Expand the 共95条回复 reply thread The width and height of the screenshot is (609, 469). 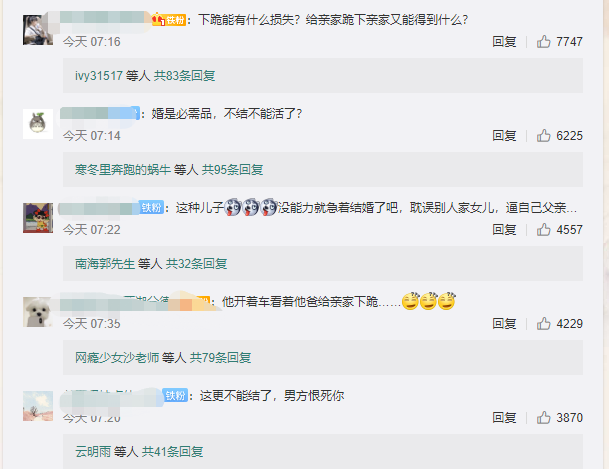232,170
